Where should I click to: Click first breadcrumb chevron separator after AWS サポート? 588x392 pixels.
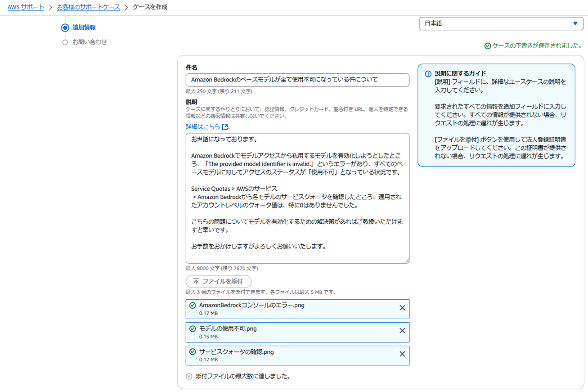(50, 8)
